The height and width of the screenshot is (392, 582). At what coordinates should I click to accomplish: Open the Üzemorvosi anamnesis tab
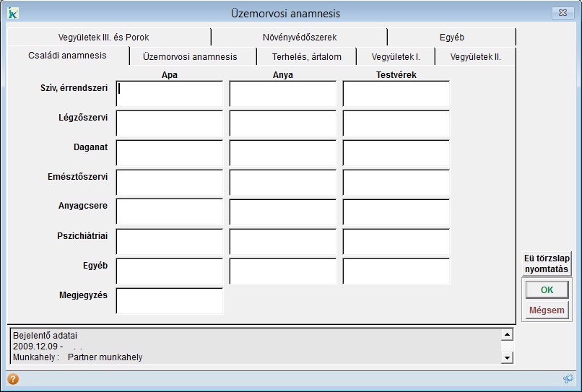click(190, 56)
